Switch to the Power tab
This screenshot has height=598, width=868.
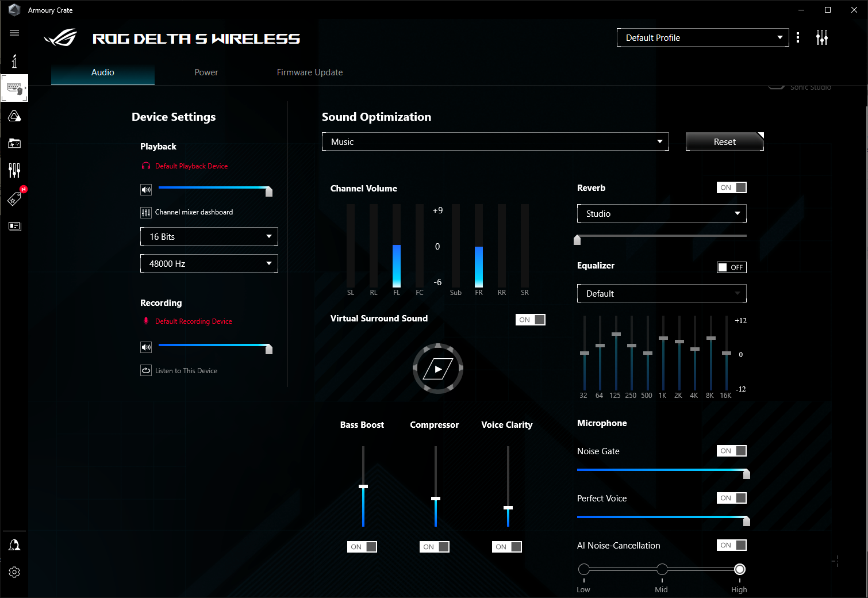(206, 72)
